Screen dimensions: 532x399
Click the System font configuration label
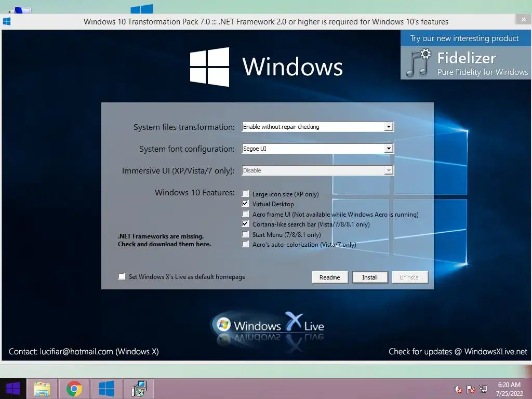187,149
